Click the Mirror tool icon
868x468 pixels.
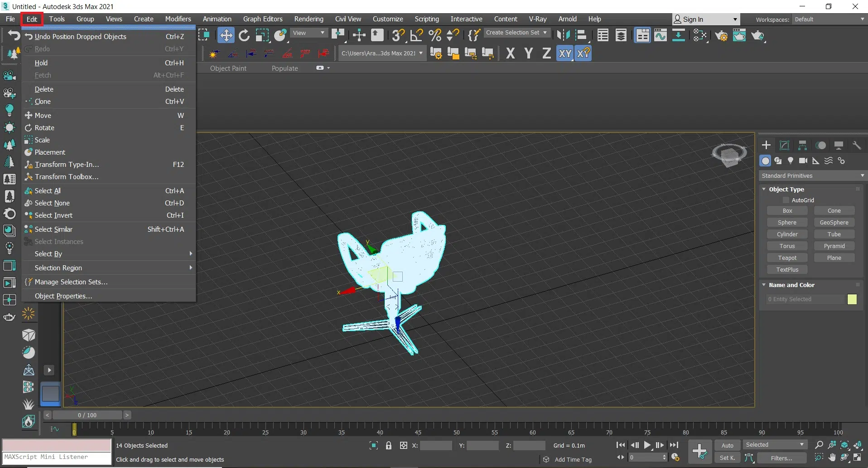(x=563, y=35)
